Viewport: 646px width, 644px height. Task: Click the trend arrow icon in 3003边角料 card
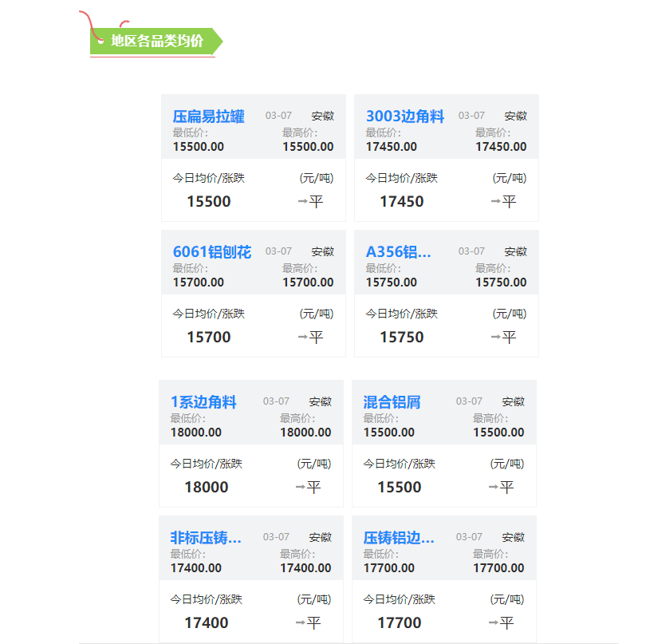coord(495,202)
